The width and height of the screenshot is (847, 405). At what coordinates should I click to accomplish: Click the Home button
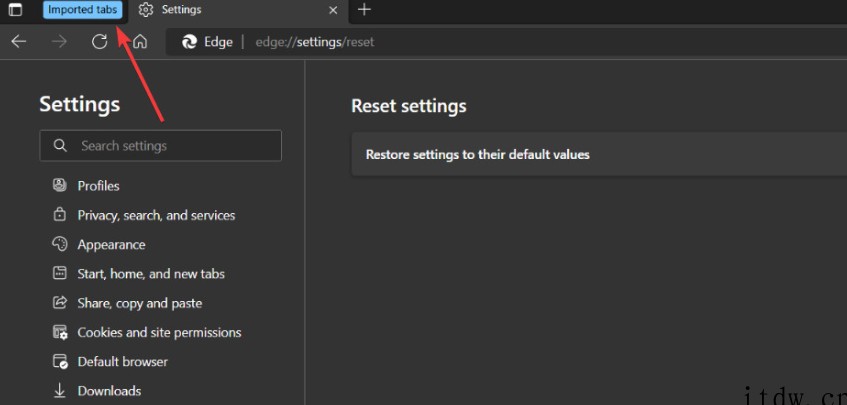point(140,42)
